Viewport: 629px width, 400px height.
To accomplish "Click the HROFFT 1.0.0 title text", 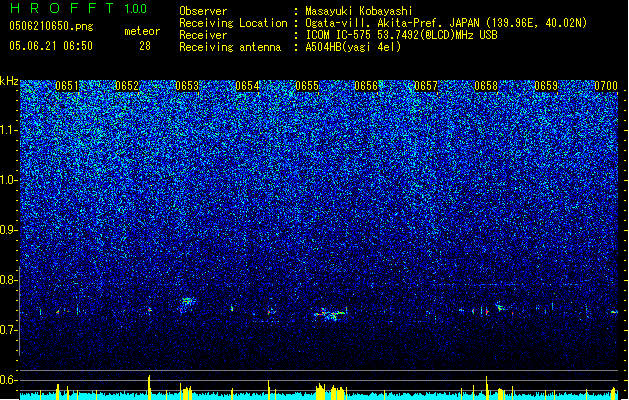I will (78, 8).
